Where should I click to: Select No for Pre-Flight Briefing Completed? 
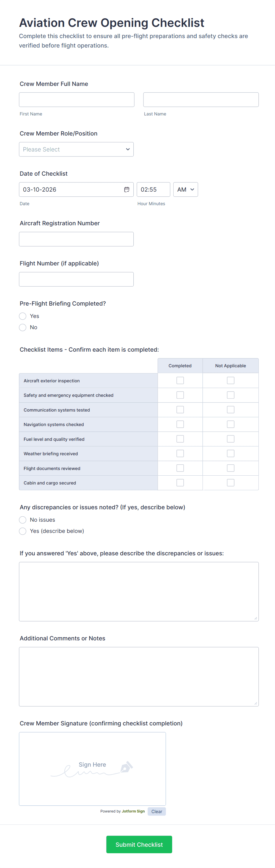tap(22, 327)
